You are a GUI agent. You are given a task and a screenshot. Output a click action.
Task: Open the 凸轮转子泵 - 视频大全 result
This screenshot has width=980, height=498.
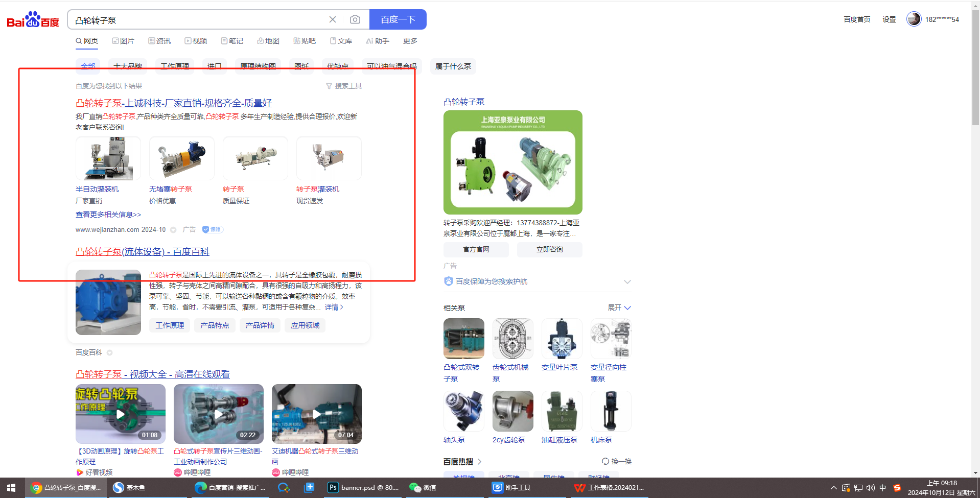click(x=153, y=374)
